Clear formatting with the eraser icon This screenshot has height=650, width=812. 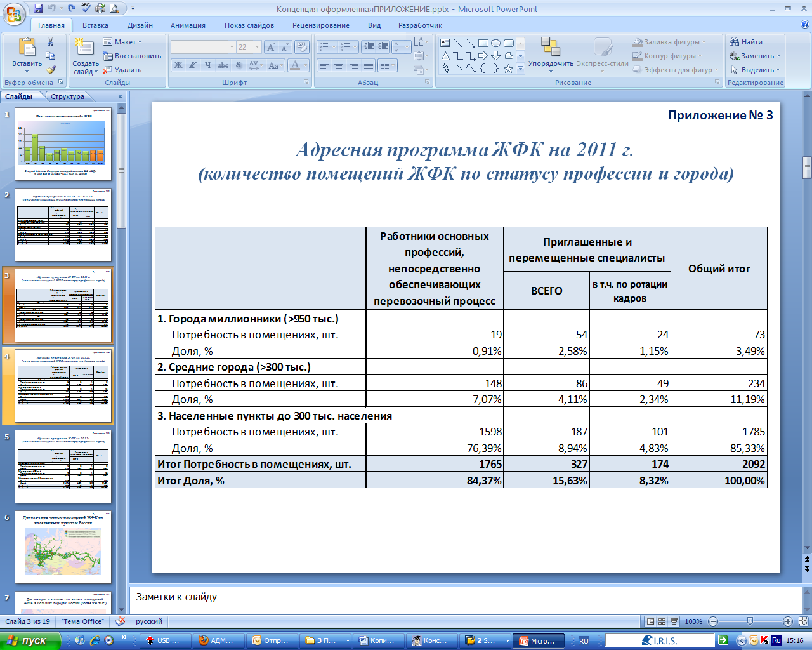(x=302, y=47)
